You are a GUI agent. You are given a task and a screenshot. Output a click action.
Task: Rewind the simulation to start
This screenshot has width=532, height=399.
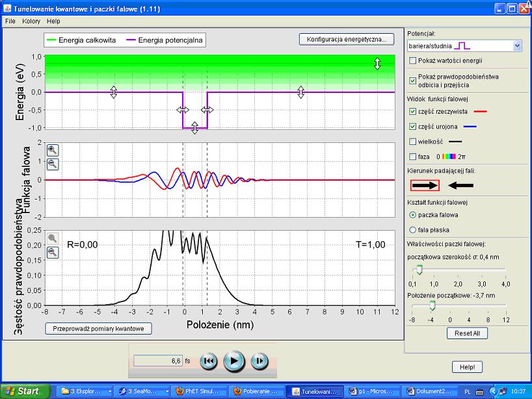point(209,361)
